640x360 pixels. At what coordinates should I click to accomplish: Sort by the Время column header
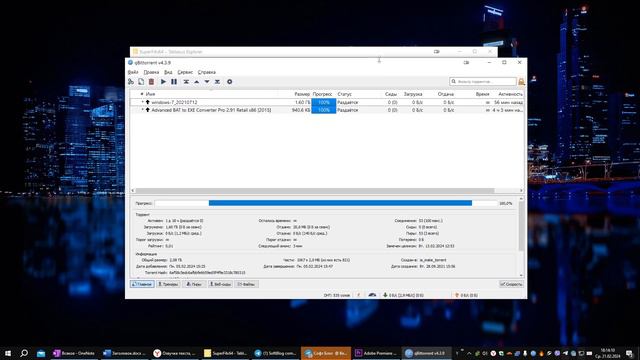(x=482, y=94)
